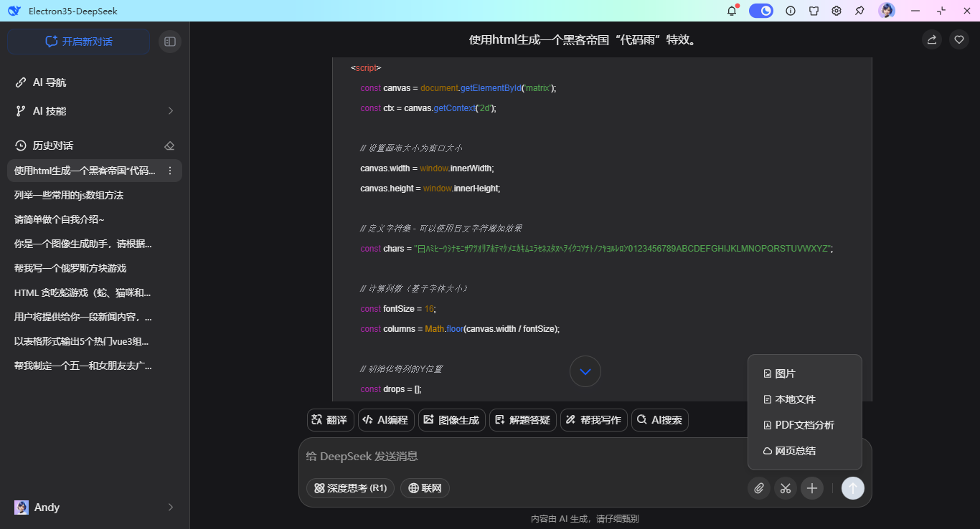Click the DeepSeek whale logo
The width and height of the screenshot is (980, 529).
point(14,11)
